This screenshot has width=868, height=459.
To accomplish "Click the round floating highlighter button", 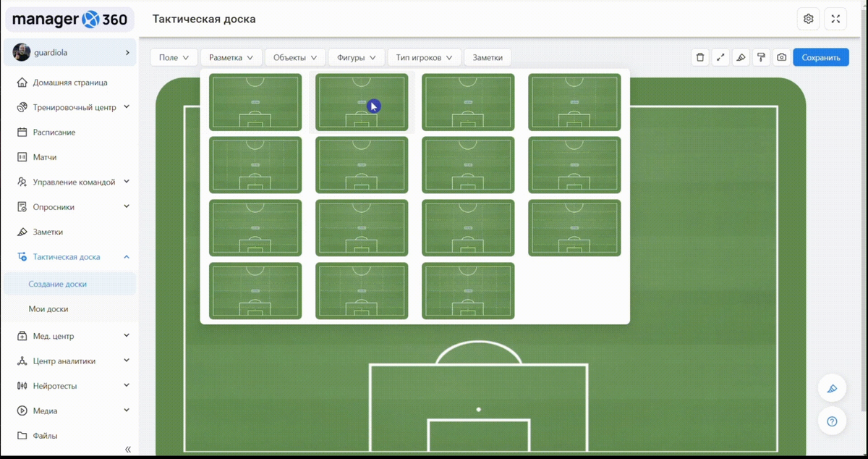I will coord(832,389).
